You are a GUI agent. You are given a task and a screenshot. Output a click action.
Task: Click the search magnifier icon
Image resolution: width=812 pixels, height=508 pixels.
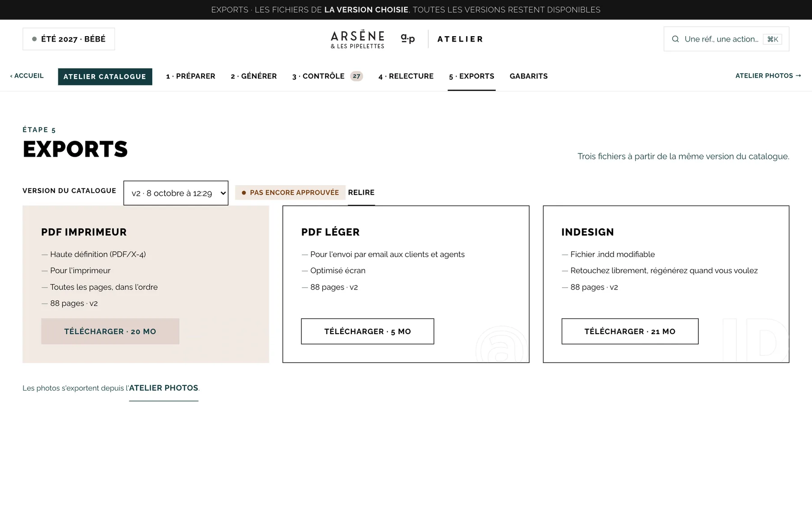coord(675,39)
